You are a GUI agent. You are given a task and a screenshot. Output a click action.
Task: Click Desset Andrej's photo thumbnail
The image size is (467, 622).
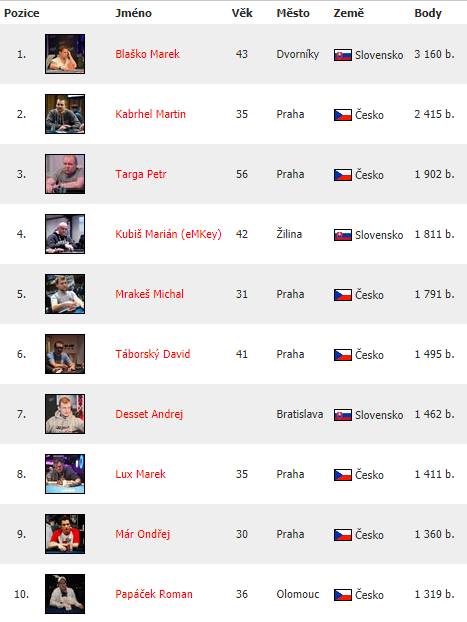tap(65, 414)
